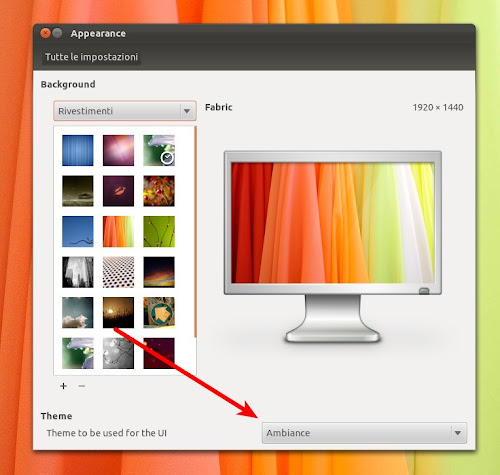Select the gray bokeh branches wallpaper
The width and height of the screenshot is (500, 475).
(x=118, y=353)
